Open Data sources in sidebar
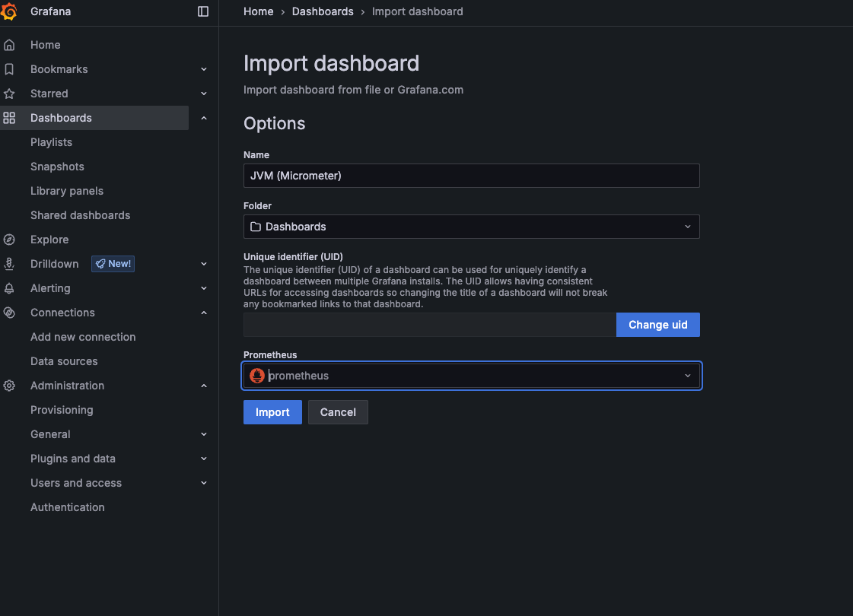Screen dimensions: 853x616 click(64, 361)
